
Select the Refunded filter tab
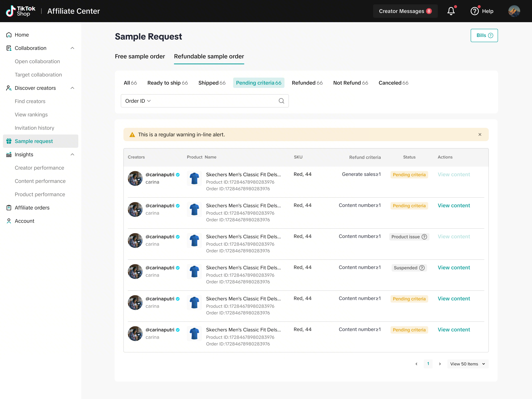tap(307, 83)
